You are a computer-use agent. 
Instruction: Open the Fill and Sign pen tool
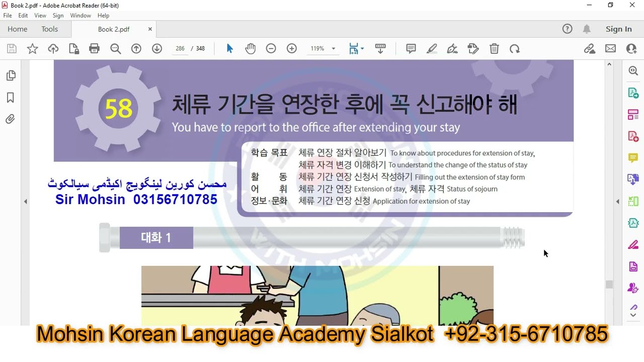tap(452, 49)
